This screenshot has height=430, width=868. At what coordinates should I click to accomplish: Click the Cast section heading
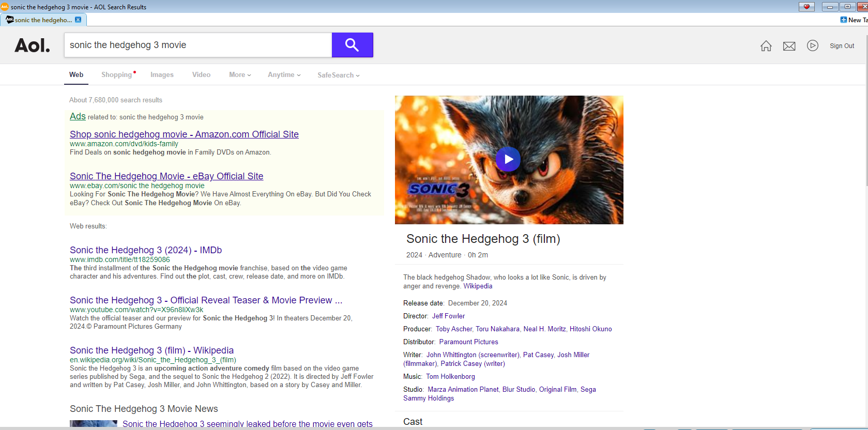pyautogui.click(x=413, y=421)
